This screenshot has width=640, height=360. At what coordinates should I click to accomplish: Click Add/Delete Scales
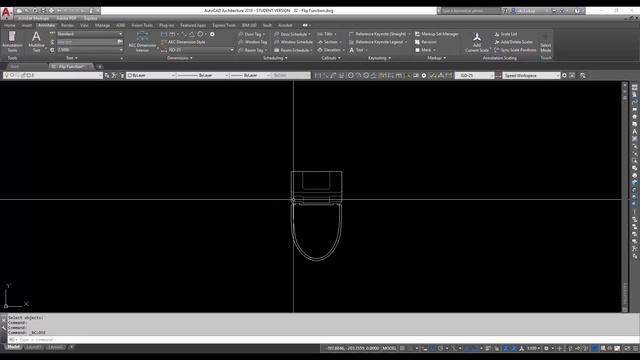pos(513,42)
